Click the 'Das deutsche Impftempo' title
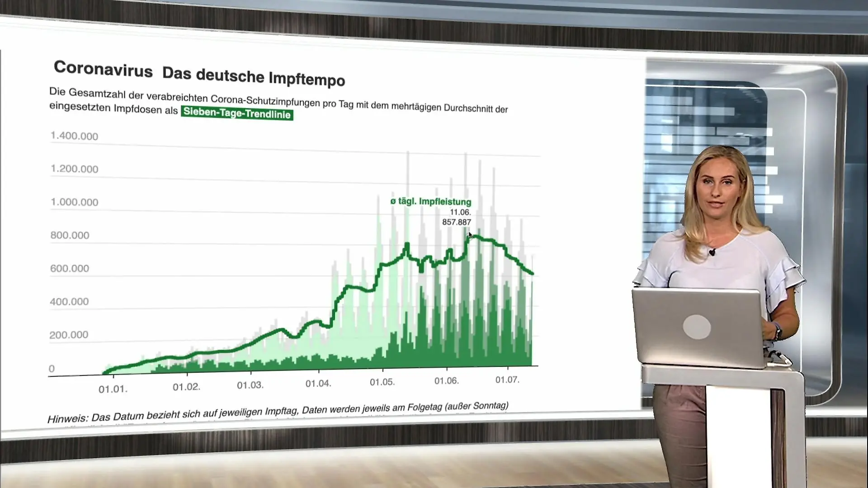The image size is (868, 488). 254,76
